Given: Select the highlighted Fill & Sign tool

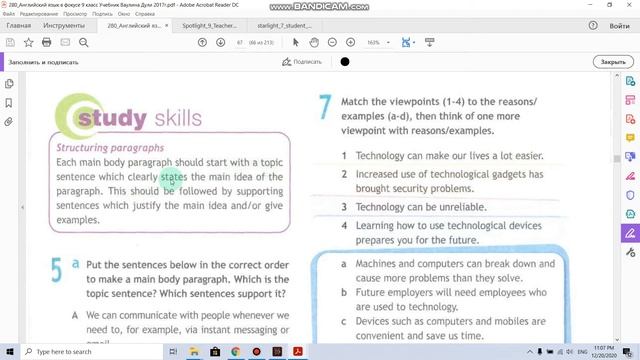Looking at the screenshot, I should coord(630,233).
